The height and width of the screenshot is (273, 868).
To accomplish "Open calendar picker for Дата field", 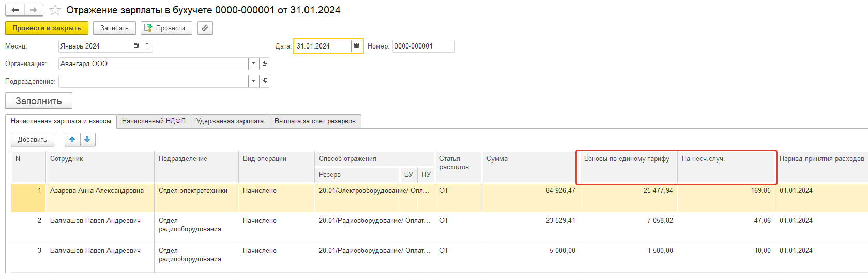I will (x=356, y=46).
